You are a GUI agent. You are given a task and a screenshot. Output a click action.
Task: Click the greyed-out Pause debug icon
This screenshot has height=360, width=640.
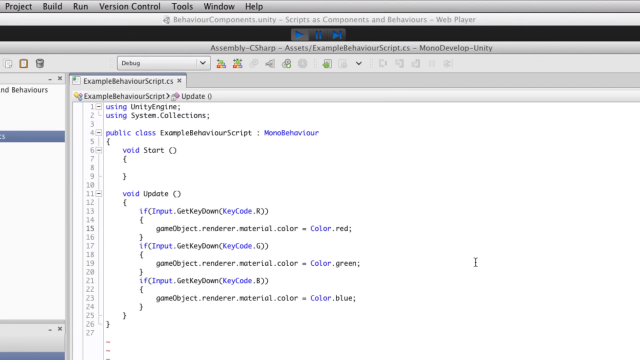tap(432, 64)
